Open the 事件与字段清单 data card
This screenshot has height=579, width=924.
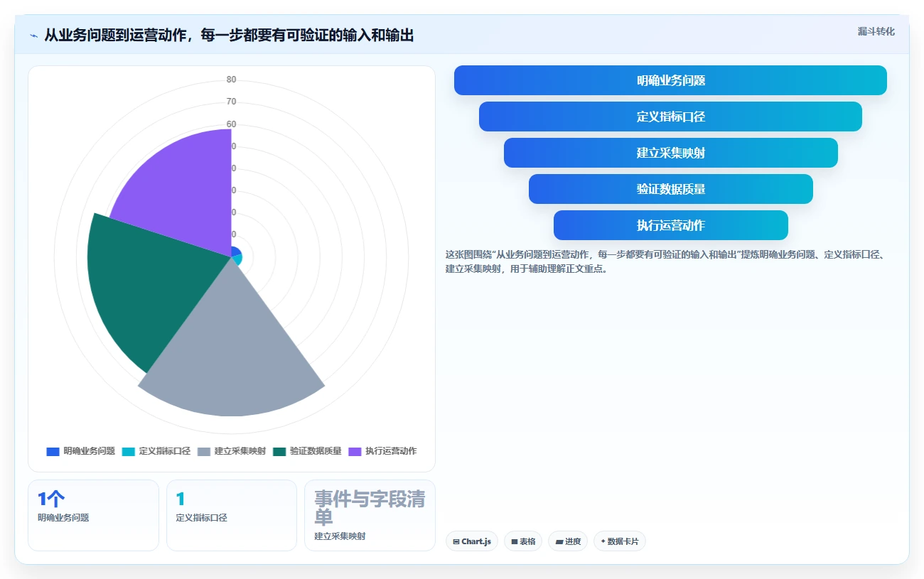(x=370, y=515)
